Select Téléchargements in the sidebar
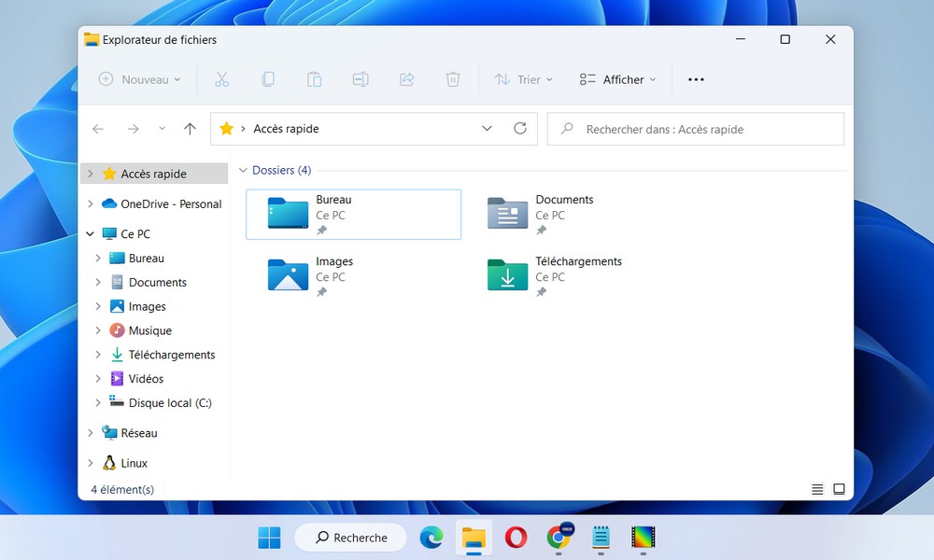934x560 pixels. coord(175,355)
